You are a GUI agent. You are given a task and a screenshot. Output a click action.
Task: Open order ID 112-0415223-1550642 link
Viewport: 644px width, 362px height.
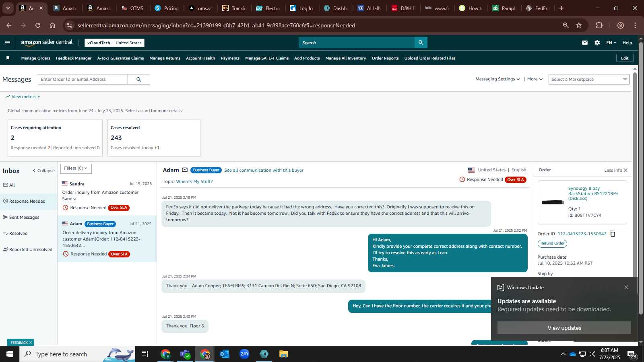click(582, 234)
